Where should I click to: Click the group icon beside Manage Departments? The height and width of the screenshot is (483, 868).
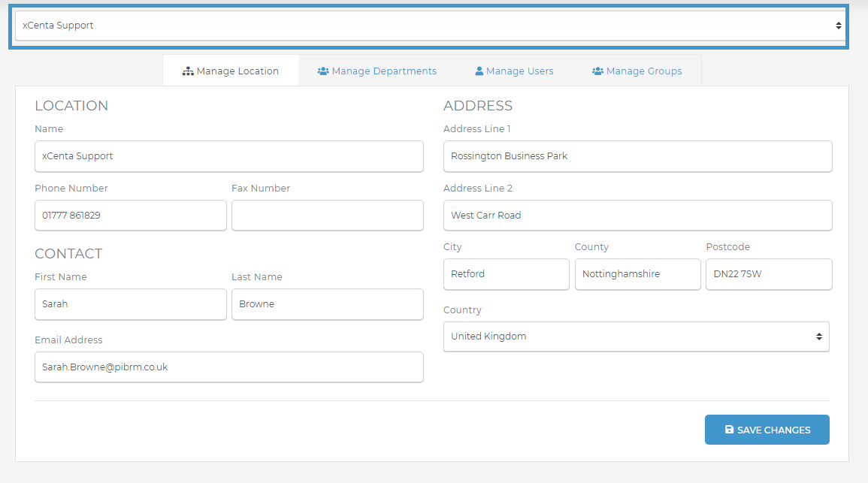point(323,71)
